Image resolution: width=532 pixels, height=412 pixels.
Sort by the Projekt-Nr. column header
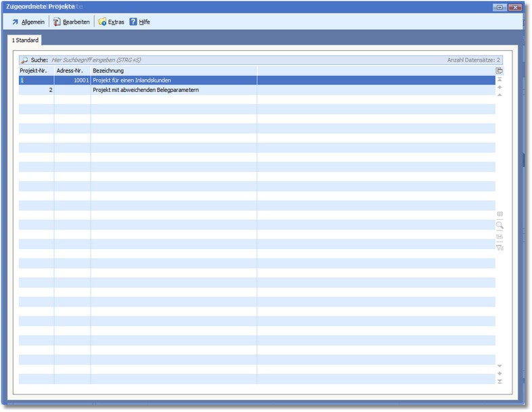click(36, 70)
